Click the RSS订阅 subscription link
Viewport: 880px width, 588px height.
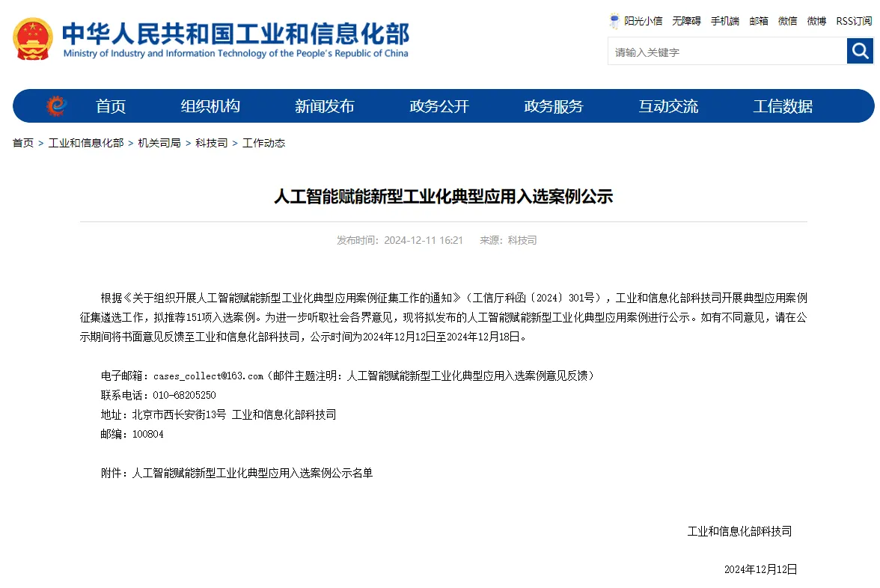coord(854,21)
